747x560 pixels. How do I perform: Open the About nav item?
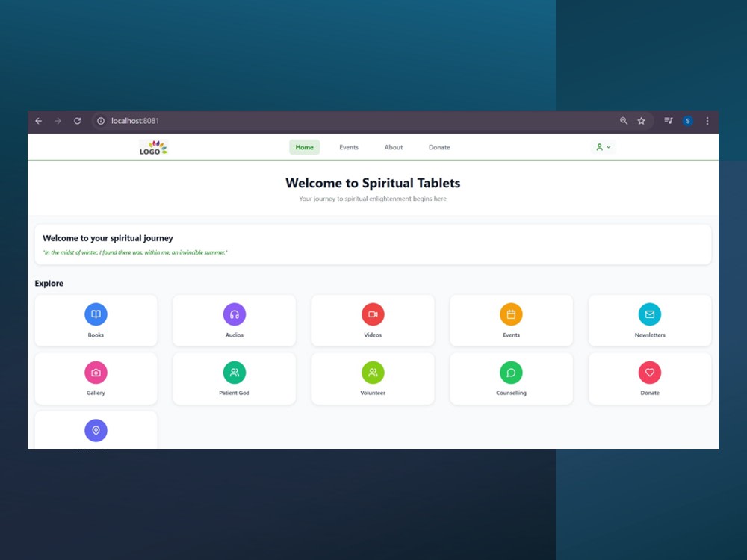[394, 147]
